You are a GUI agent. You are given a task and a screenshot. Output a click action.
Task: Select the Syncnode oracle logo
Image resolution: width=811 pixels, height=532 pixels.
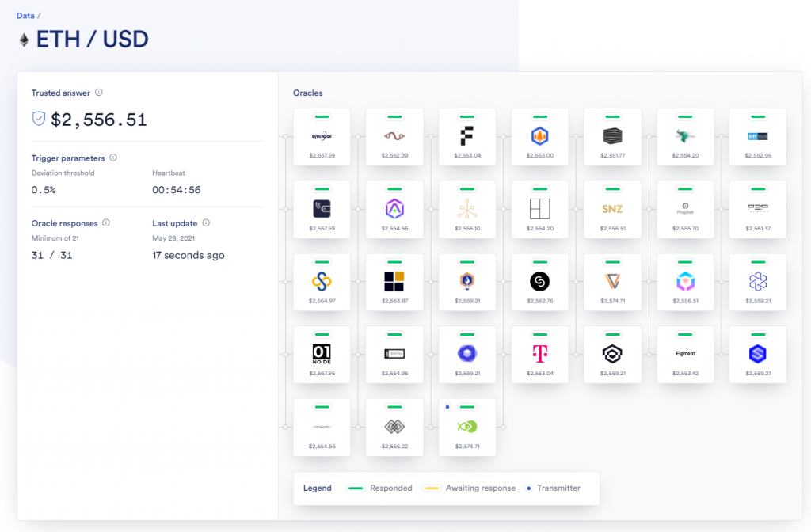coord(322,136)
